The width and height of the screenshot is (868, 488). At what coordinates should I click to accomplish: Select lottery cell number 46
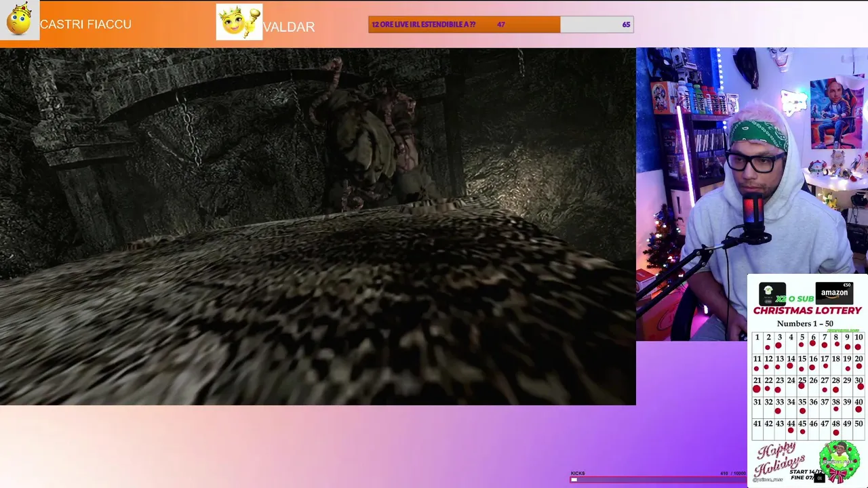pyautogui.click(x=813, y=428)
